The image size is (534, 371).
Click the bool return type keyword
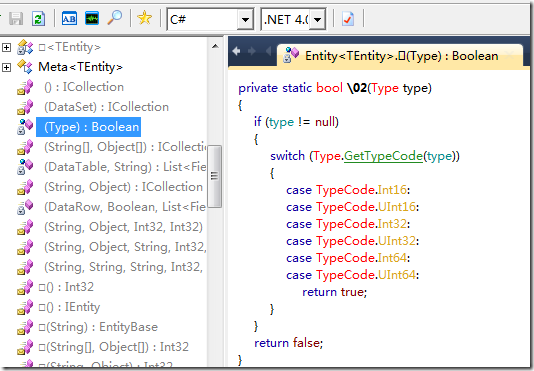(329, 88)
